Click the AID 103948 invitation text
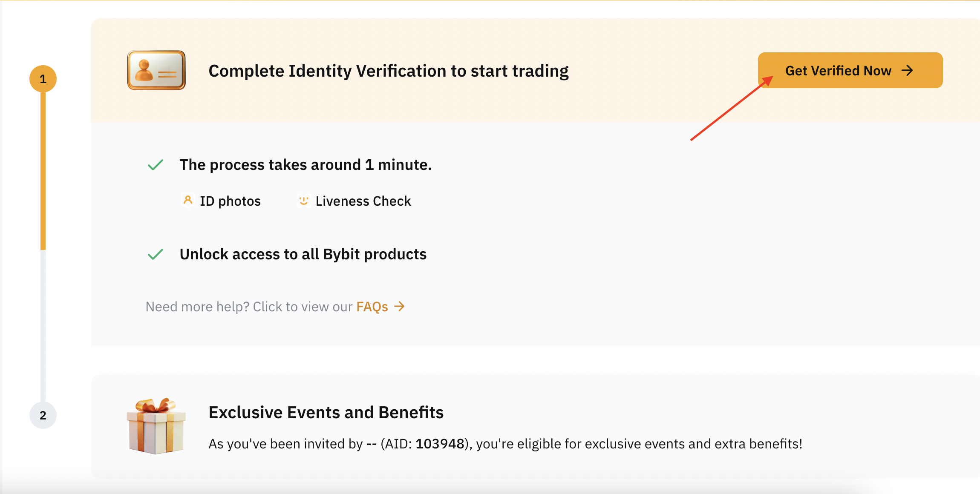The height and width of the screenshot is (494, 980). coord(505,444)
